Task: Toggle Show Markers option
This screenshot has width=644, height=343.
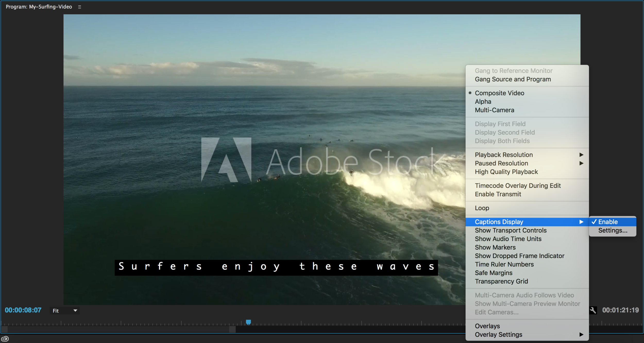Action: click(527, 247)
